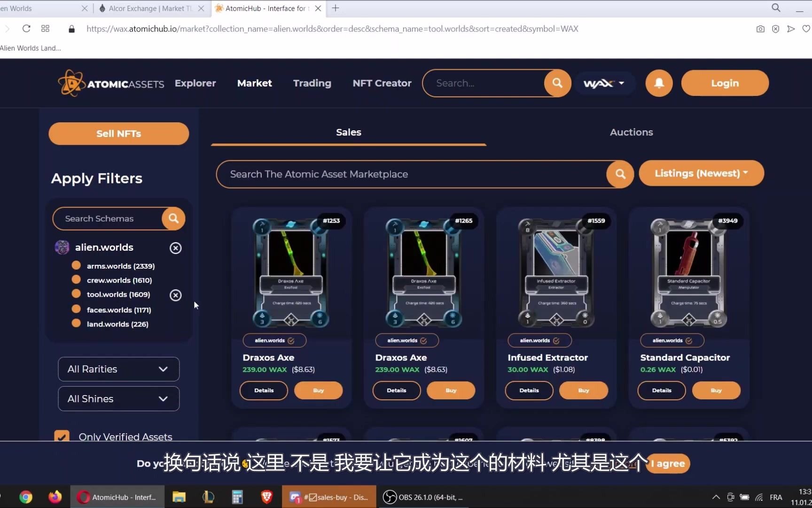Buy the Standard Capacitor for 0.26 WAX

point(716,390)
